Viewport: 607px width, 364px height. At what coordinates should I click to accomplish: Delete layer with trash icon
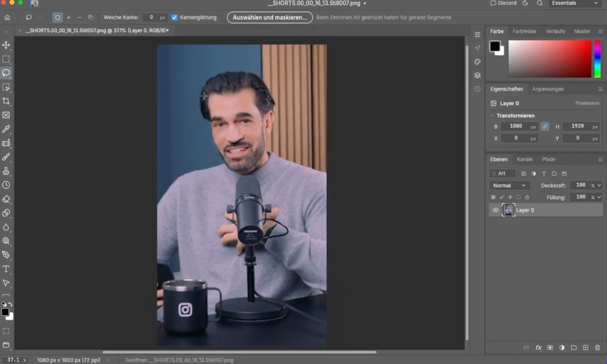tap(597, 348)
